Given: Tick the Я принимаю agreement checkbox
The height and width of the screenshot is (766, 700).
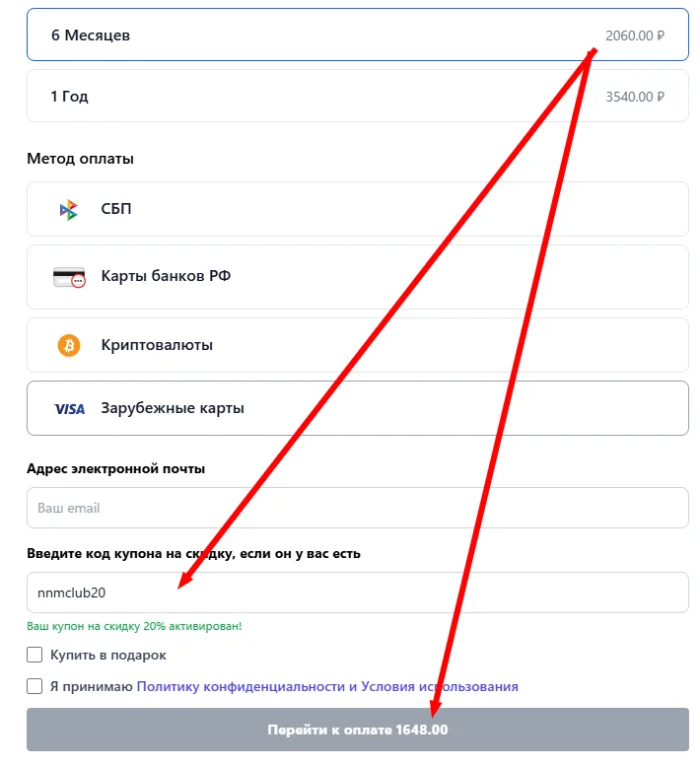Looking at the screenshot, I should tap(35, 686).
